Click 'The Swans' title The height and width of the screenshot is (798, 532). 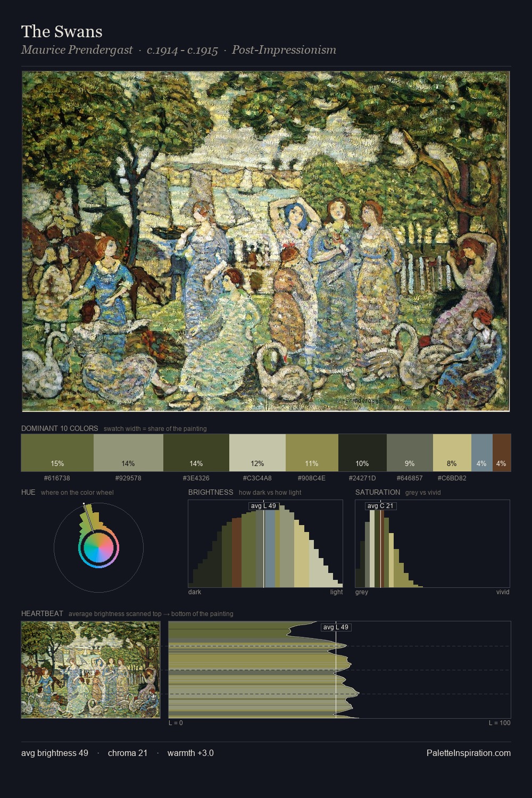click(62, 31)
